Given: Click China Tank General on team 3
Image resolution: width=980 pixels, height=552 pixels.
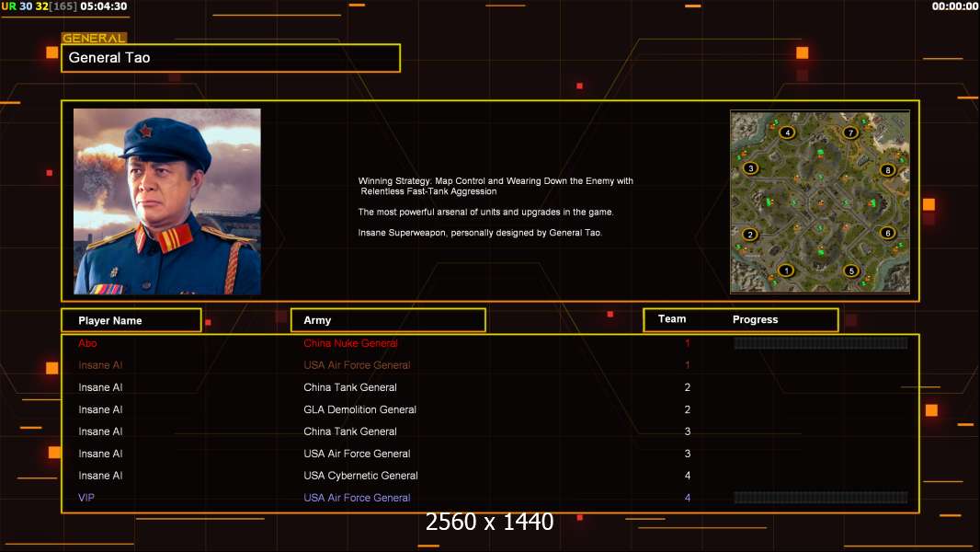Looking at the screenshot, I should click(350, 431).
